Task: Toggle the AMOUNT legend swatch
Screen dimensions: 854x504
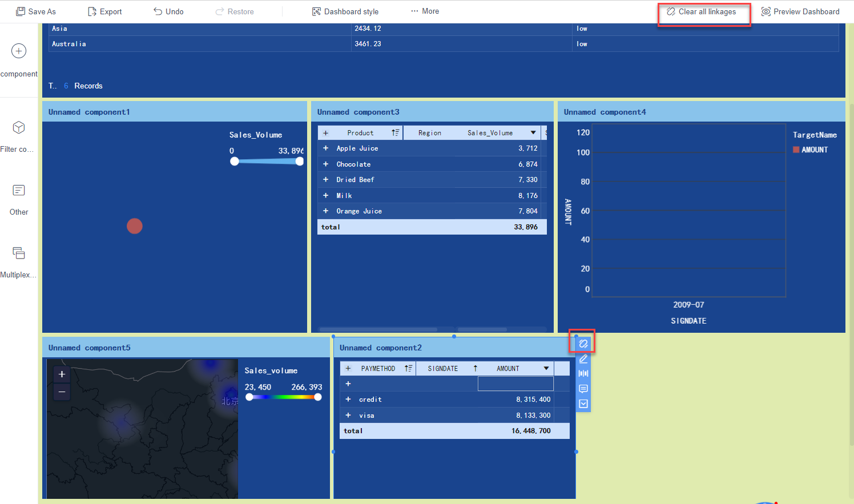Action: pos(796,150)
